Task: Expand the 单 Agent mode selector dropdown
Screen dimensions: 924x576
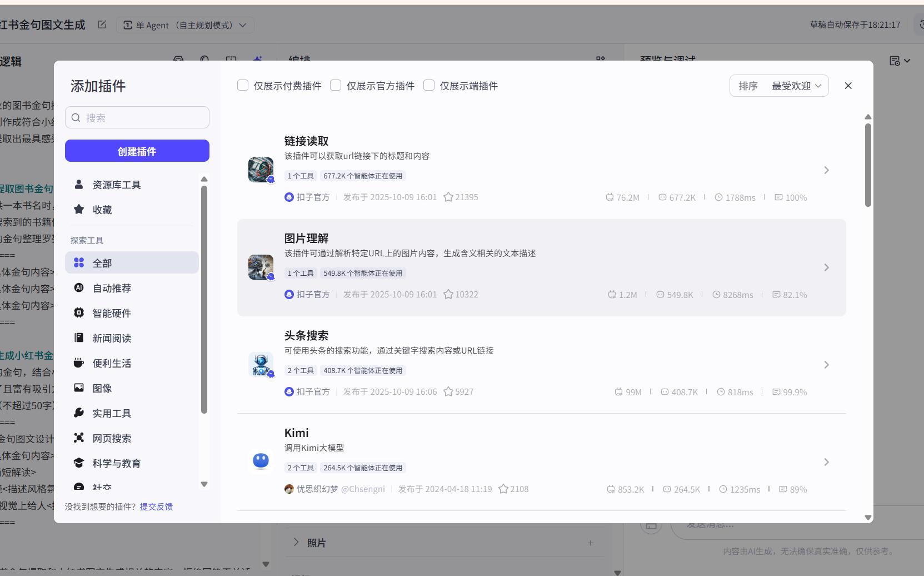Action: tap(243, 25)
